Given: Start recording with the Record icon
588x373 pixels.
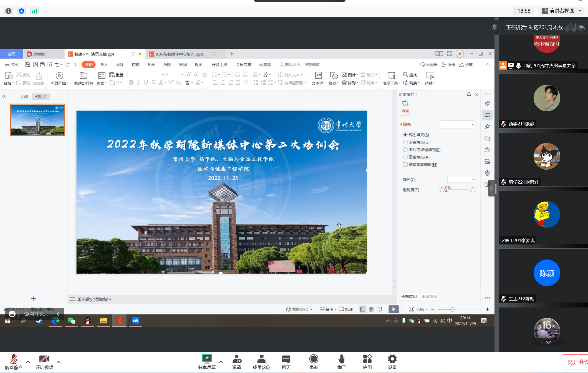Looking at the screenshot, I should pos(314,359).
